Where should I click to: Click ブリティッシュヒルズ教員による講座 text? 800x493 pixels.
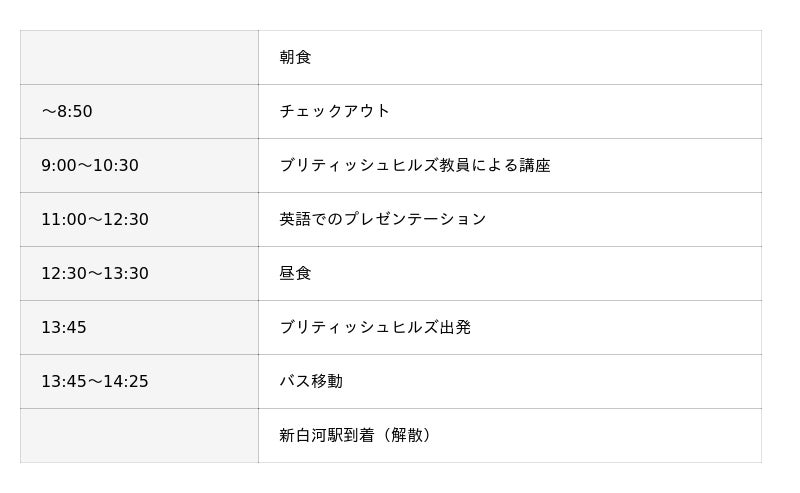415,166
